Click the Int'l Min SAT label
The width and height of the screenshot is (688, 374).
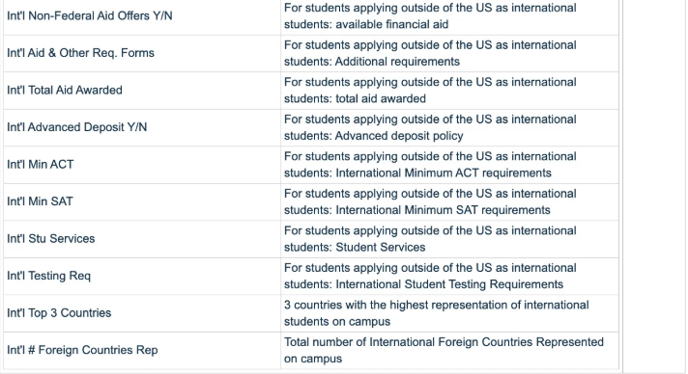(x=40, y=201)
